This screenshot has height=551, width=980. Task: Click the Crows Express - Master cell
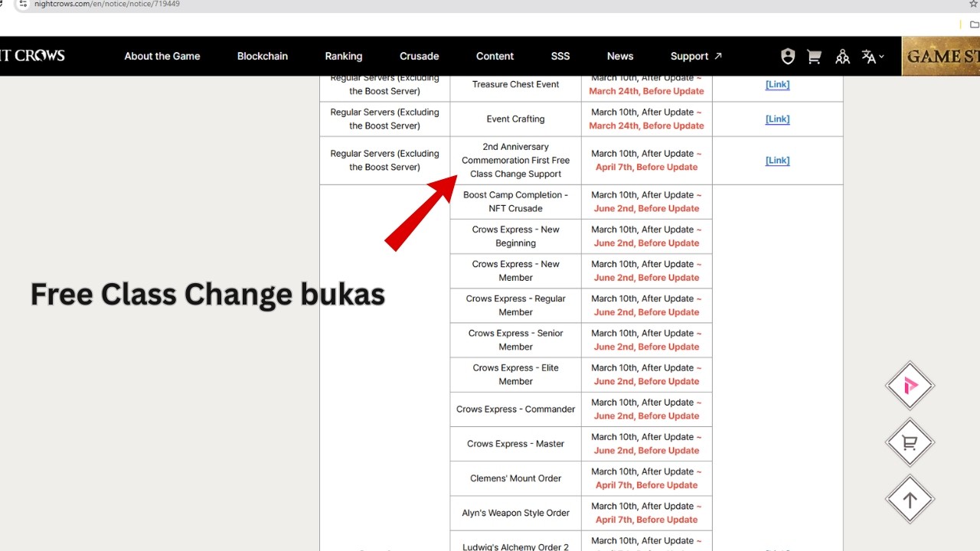coord(516,444)
